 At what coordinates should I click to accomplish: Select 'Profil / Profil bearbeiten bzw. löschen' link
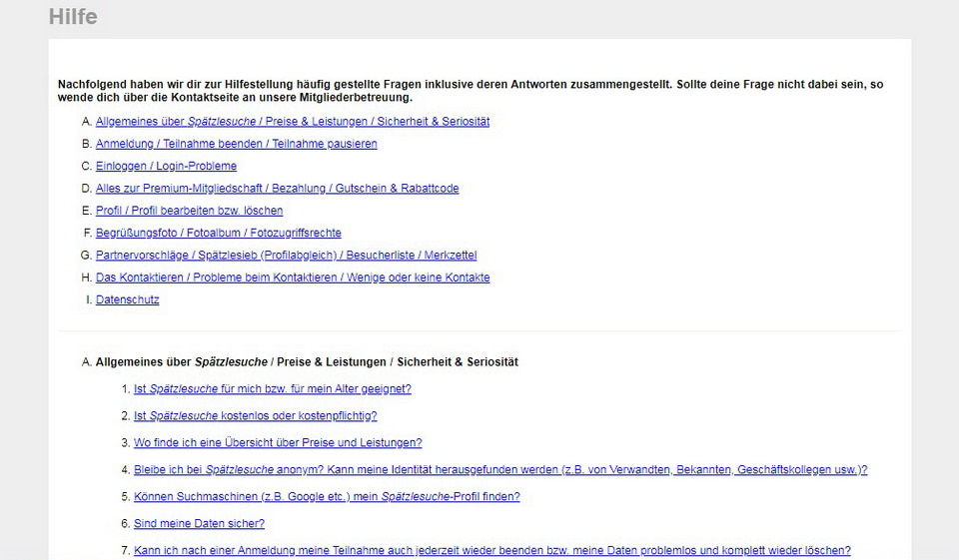coord(189,211)
